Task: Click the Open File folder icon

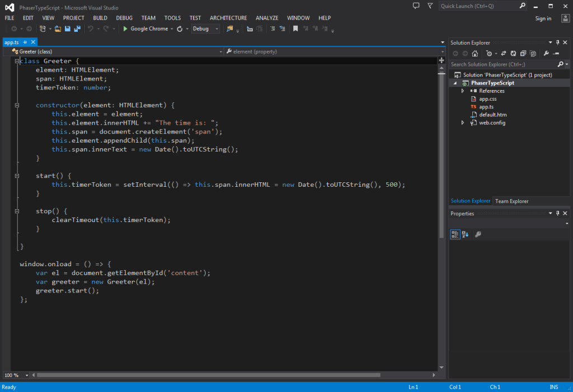Action: click(58, 29)
